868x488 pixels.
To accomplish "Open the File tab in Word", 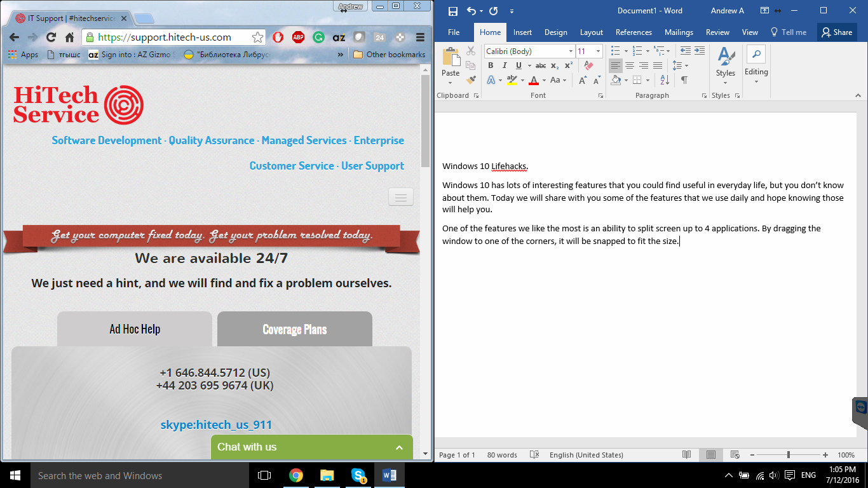I will pos(454,32).
